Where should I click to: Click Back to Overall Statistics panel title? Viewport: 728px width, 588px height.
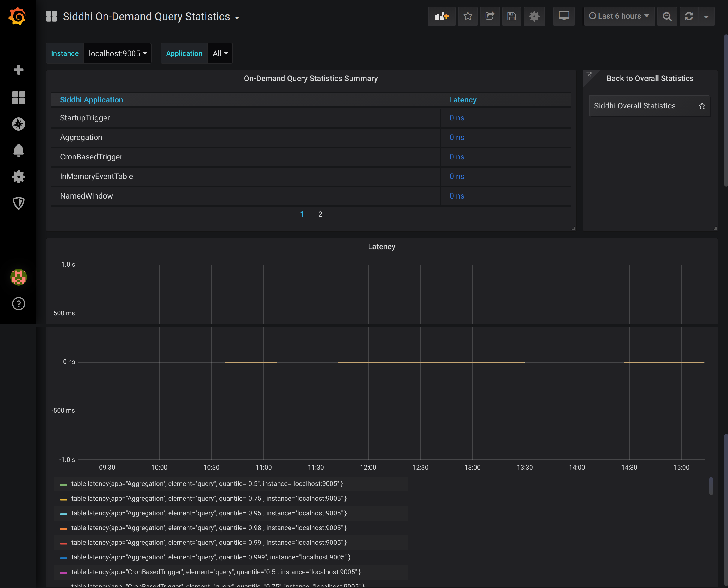650,78
